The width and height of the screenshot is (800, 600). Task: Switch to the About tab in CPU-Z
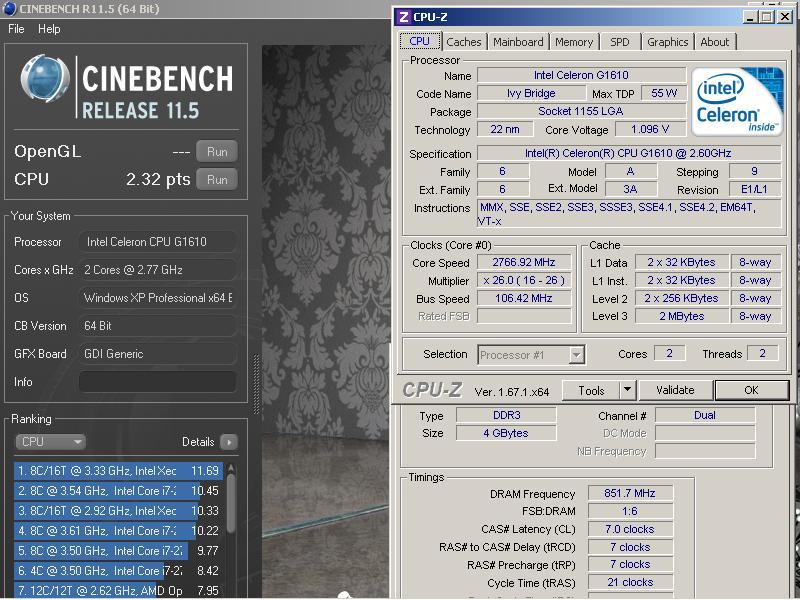click(x=715, y=42)
